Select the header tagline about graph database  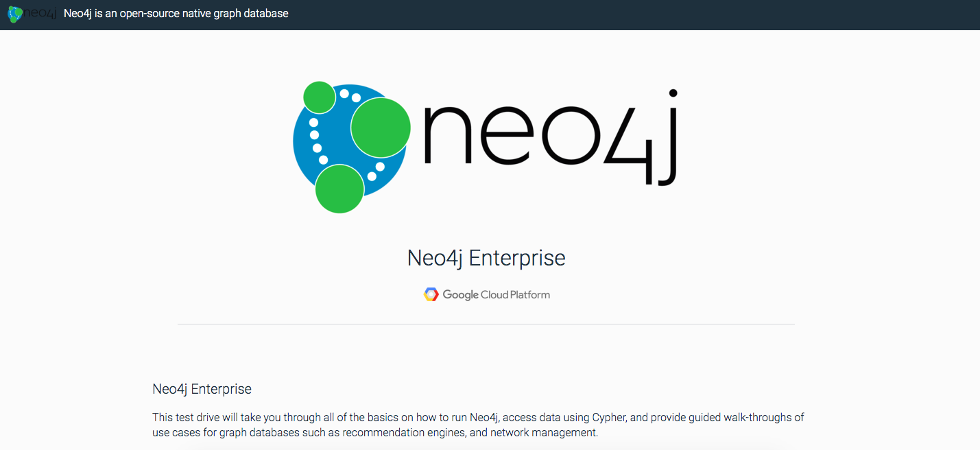coord(176,14)
